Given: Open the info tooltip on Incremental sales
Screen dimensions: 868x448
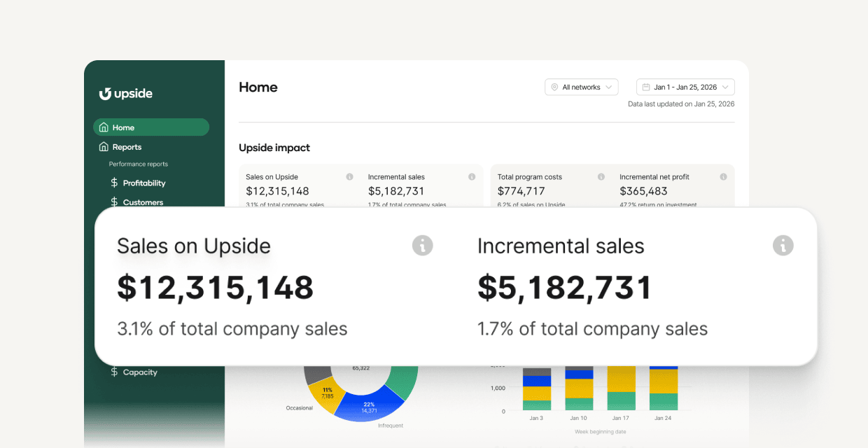Looking at the screenshot, I should [x=783, y=246].
